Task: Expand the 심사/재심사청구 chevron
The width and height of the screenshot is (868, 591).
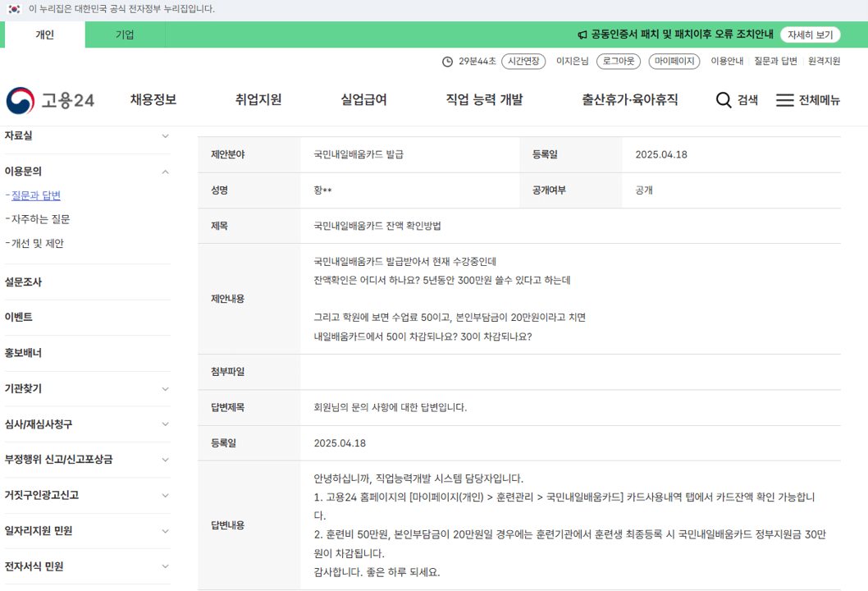Action: 165,424
